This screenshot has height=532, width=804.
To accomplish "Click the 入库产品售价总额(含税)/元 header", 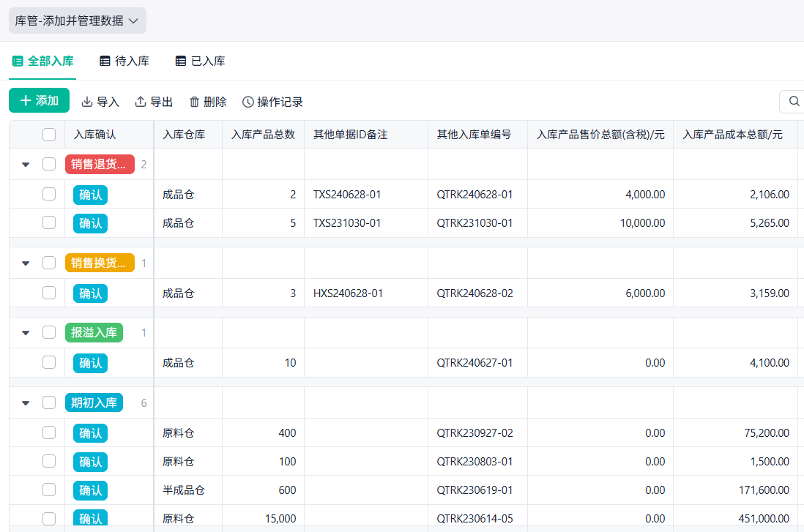I will (600, 135).
